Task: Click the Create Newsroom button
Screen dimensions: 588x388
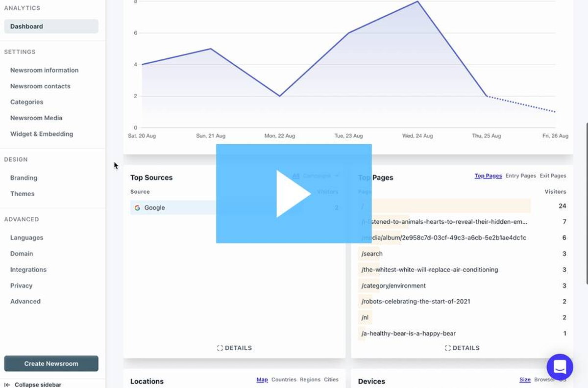Action: pos(51,363)
